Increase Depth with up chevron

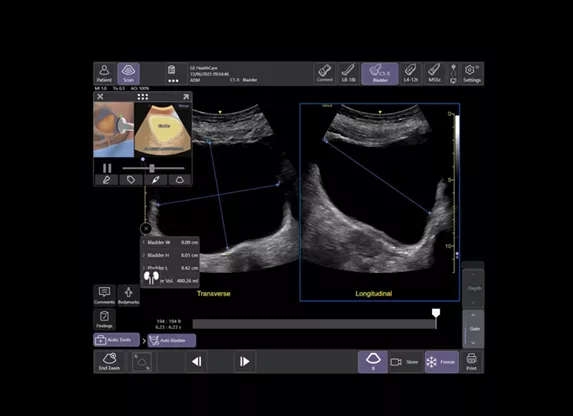(473, 275)
